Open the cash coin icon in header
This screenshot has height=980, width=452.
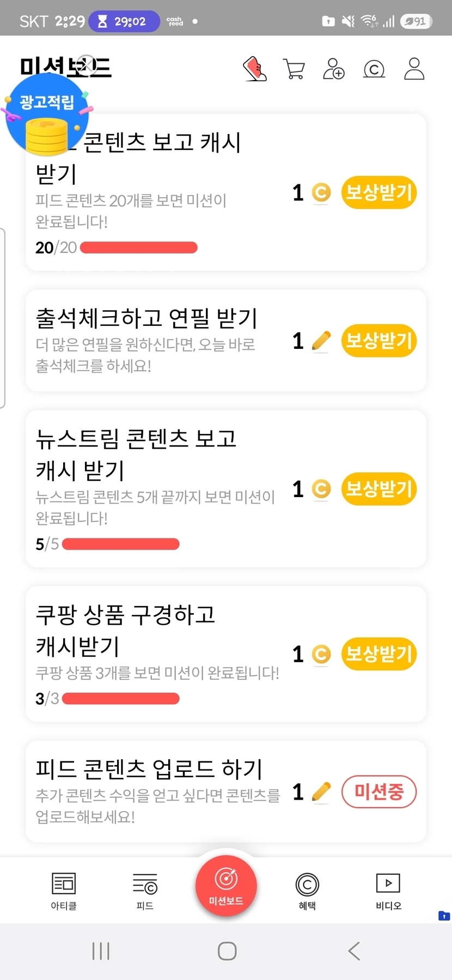point(374,69)
